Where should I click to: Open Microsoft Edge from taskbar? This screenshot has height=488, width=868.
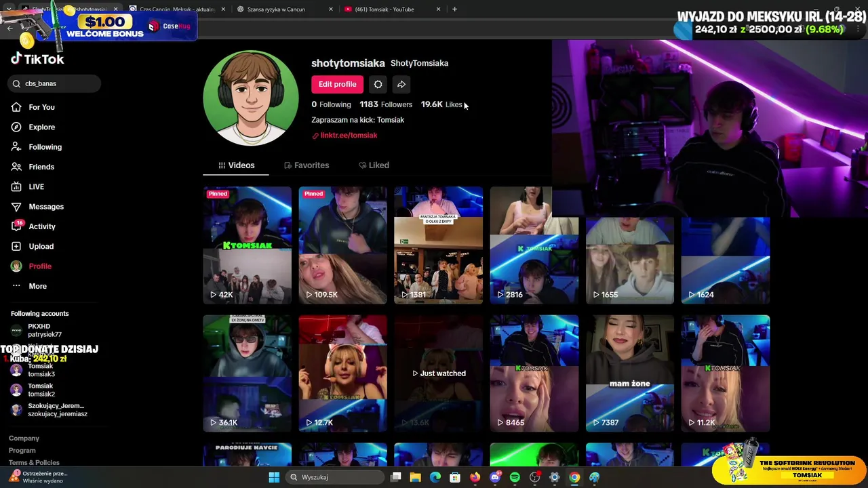pos(435,477)
